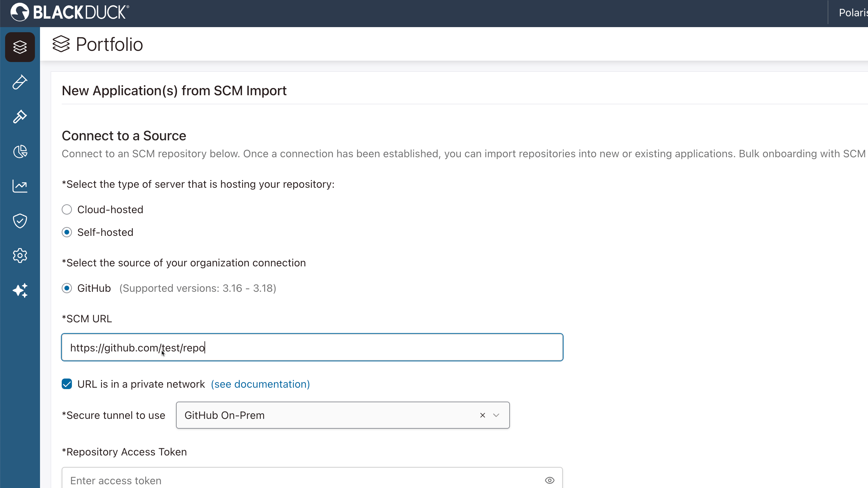Select the Self-hosted radio button
Screen dimensions: 868x488
67,232
